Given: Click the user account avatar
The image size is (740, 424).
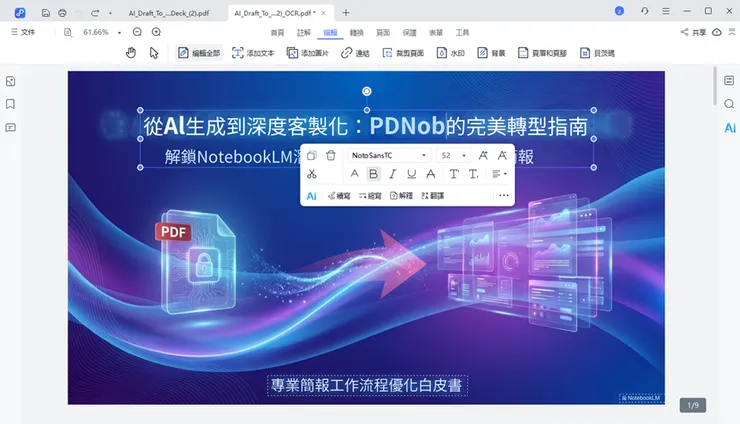Looking at the screenshot, I should (x=620, y=11).
